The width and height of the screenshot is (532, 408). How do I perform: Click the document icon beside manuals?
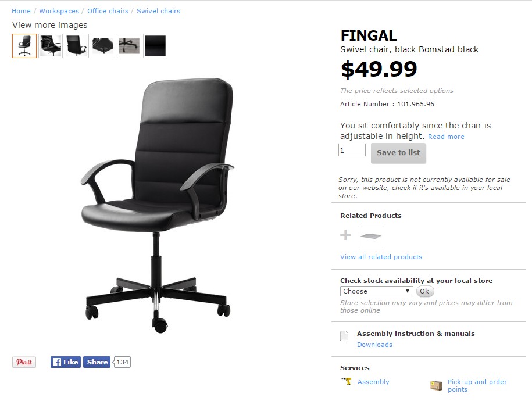pos(344,336)
